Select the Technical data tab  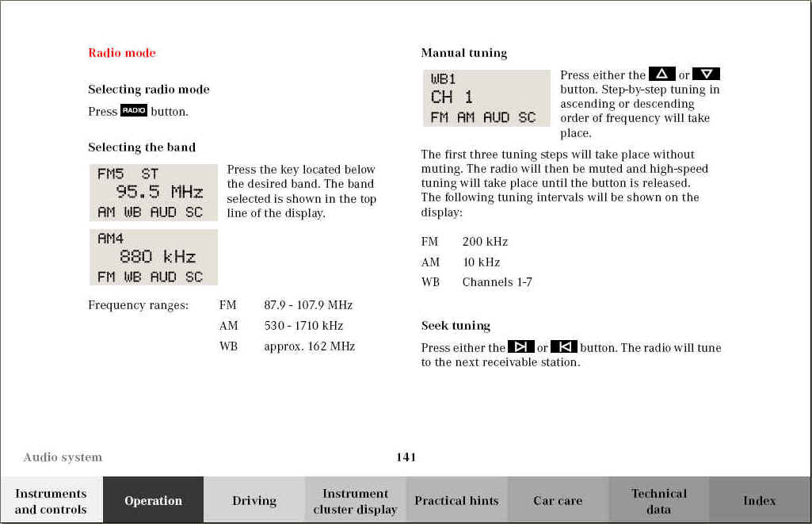click(658, 500)
